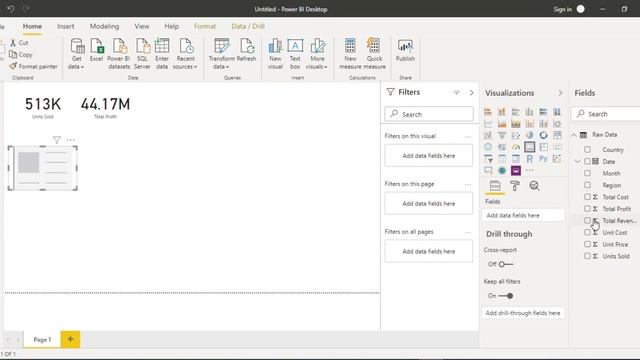Click Format painter button
640x360 pixels.
point(33,66)
